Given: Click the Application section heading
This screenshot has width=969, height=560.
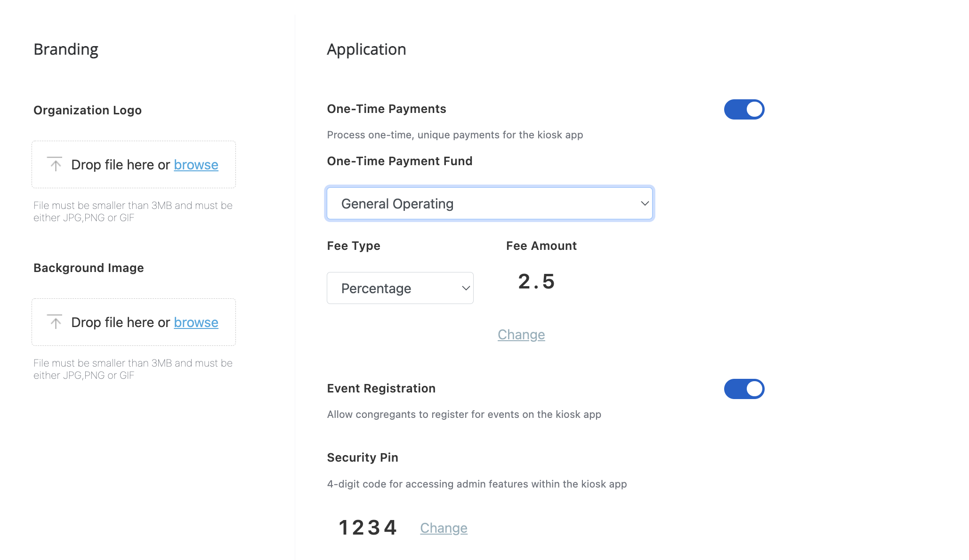Looking at the screenshot, I should click(x=366, y=49).
